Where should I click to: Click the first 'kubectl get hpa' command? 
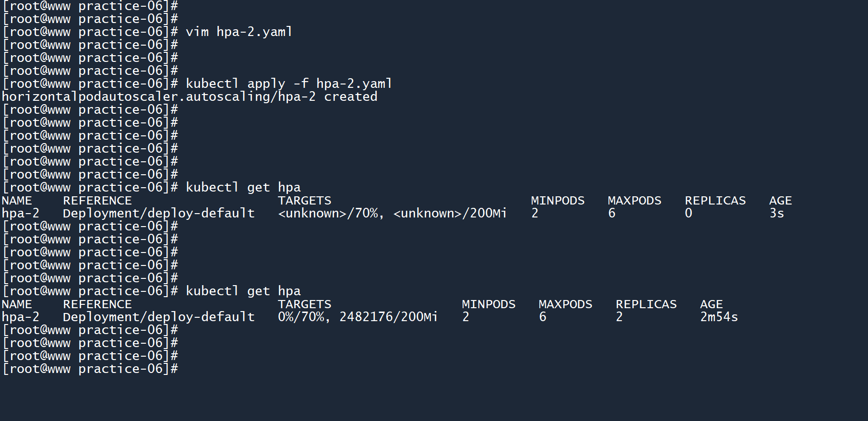[243, 188]
